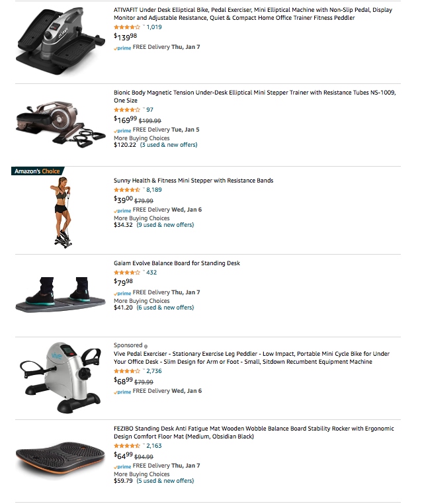The image size is (422, 504).
Task: Open the 1,019 reviews link
Action: tap(154, 27)
